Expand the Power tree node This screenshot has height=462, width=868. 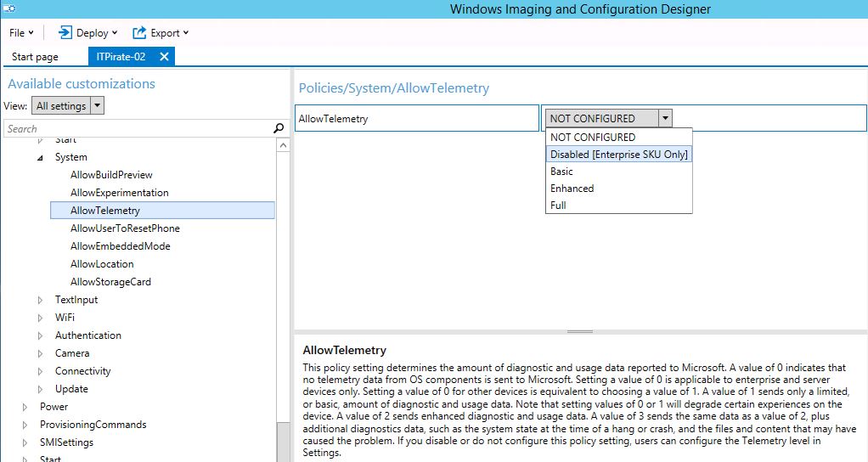coord(25,408)
